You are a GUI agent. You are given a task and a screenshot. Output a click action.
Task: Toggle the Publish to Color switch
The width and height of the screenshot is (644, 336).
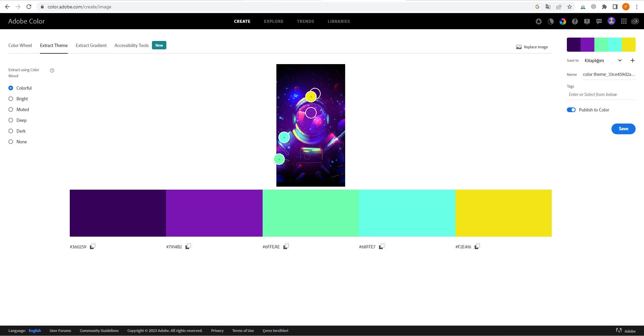click(571, 110)
